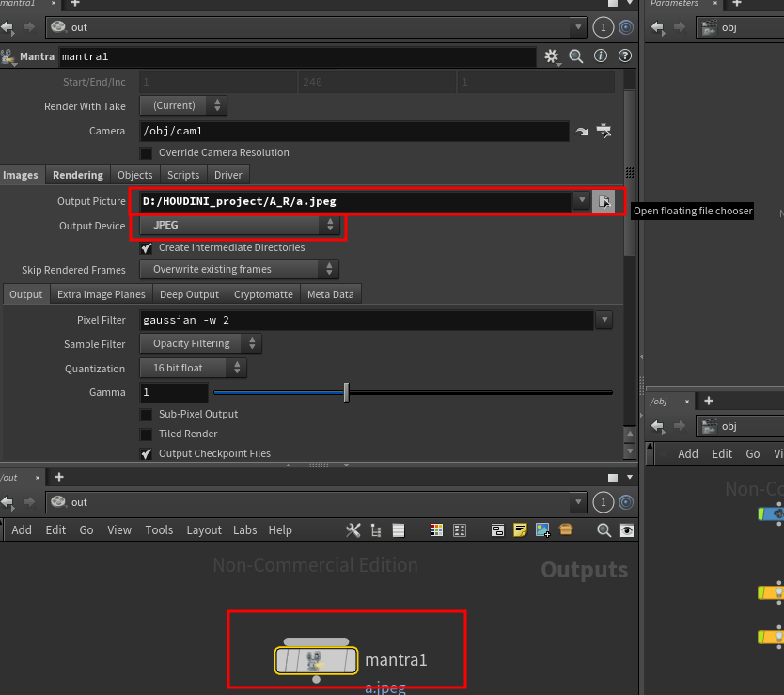784x695 pixels.
Task: Toggle the pin (1) button in the /out pane
Action: click(x=604, y=502)
